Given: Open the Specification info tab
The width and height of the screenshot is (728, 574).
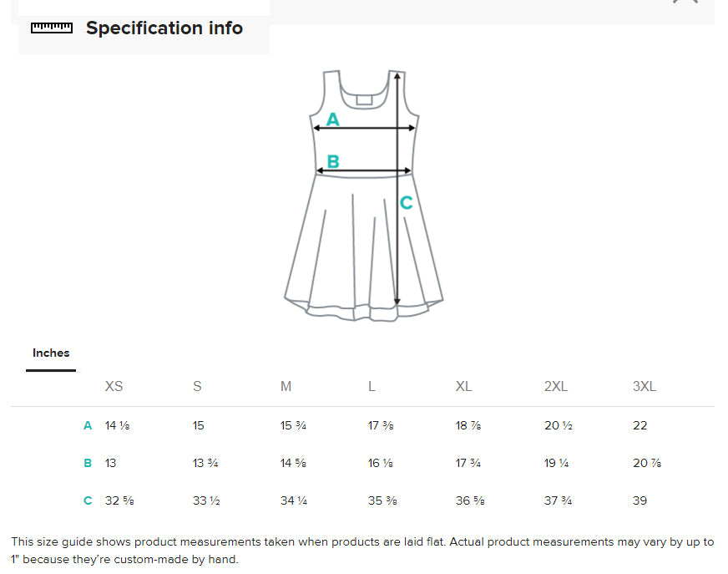Looking at the screenshot, I should (164, 28).
